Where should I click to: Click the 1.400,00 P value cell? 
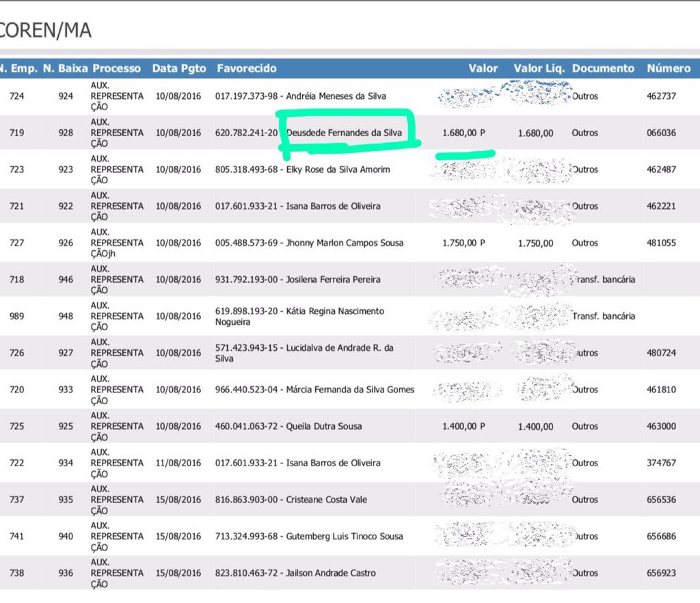[463, 427]
